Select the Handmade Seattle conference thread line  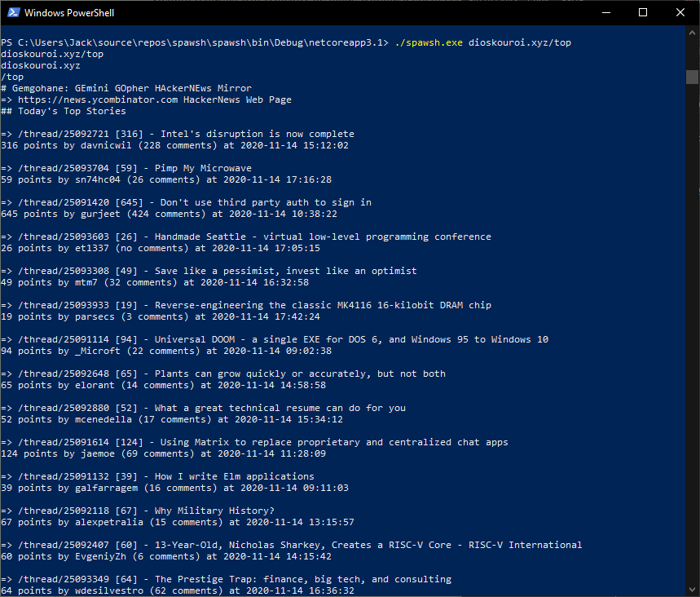tap(246, 237)
